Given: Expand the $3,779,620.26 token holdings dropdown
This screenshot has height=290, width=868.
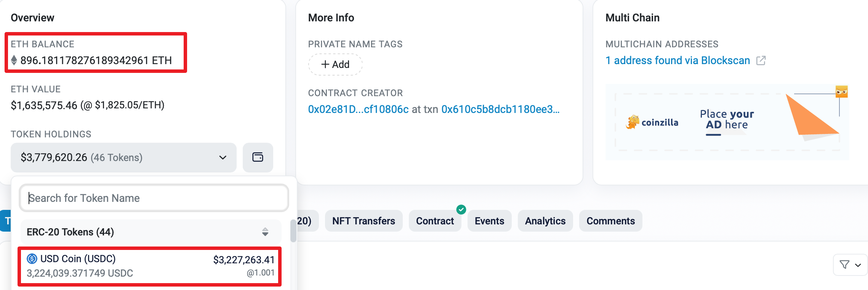Looking at the screenshot, I should [x=123, y=157].
